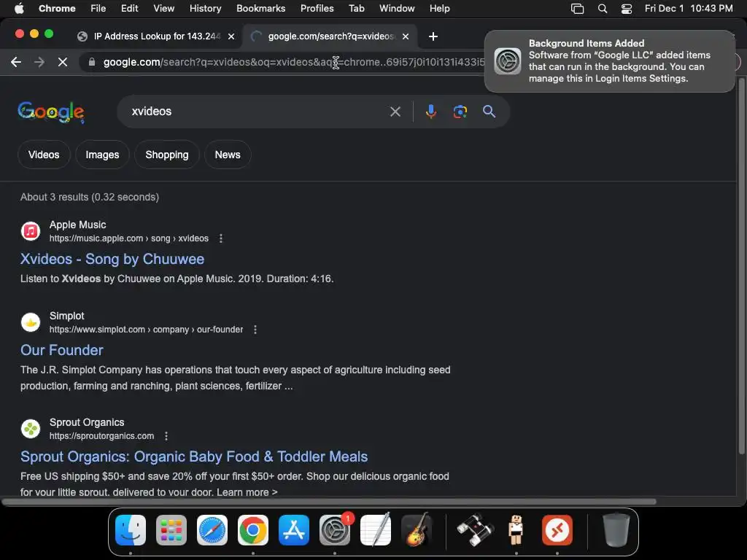Open TextEdit from the Dock
Screen dimensions: 747x560
376,529
